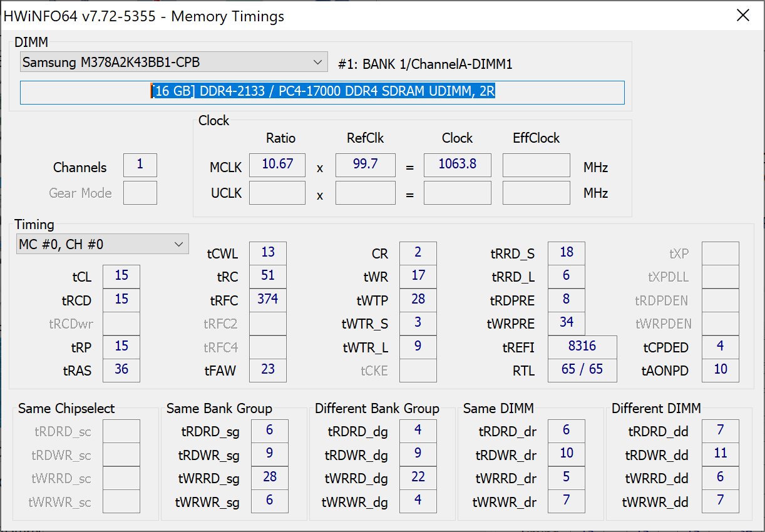Screen dimensions: 765x532
Task: Click the MCLK RefClk field 99.7
Action: (365, 165)
